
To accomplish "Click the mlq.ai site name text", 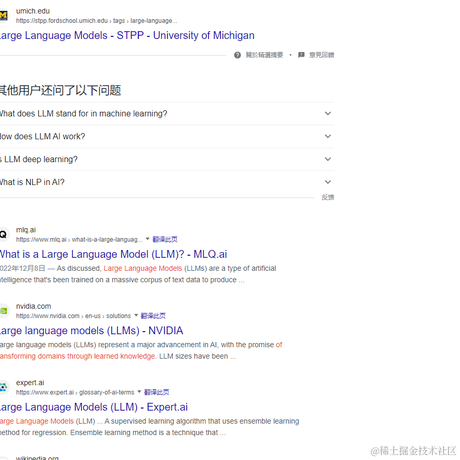I will pos(26,230).
